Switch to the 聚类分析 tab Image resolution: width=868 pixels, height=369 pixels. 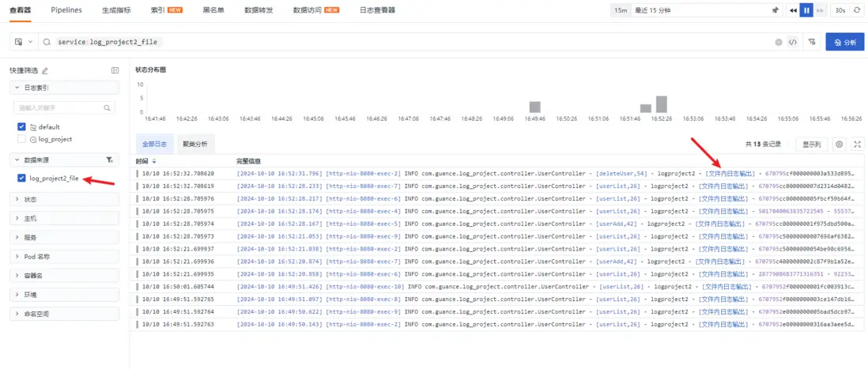(x=195, y=144)
